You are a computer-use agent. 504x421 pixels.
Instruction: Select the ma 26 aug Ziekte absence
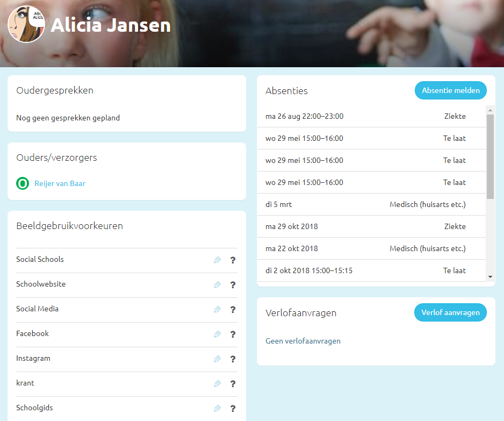365,117
